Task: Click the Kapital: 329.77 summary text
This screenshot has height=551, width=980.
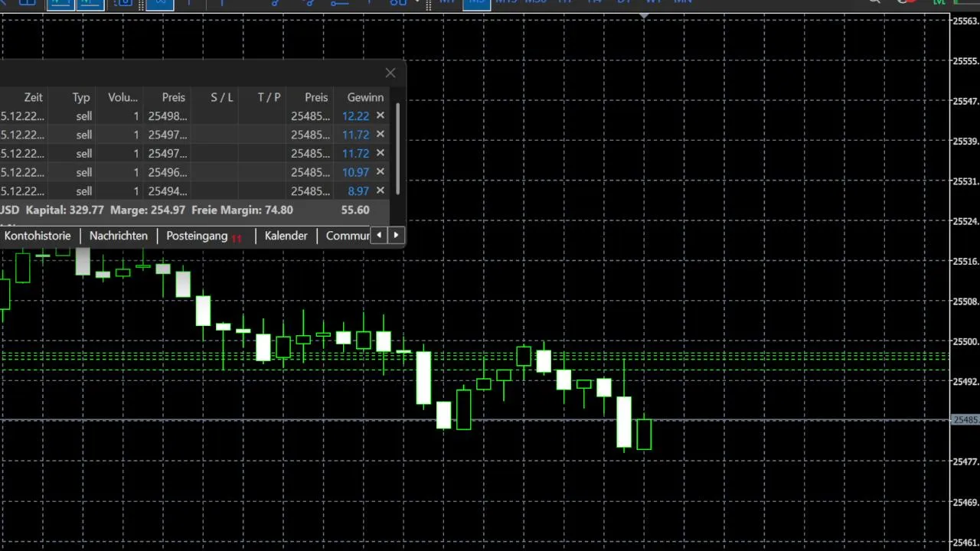Action: click(64, 210)
